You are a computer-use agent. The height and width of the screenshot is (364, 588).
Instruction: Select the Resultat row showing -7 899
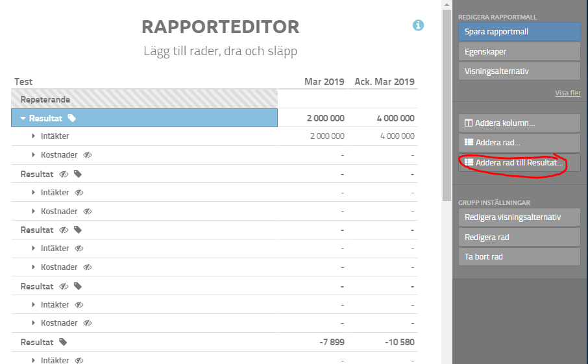144,342
